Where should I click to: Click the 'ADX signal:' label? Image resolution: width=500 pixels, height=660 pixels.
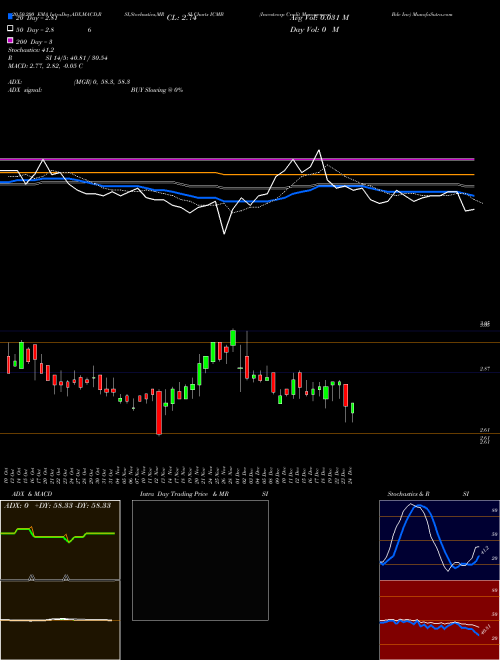(x=25, y=90)
